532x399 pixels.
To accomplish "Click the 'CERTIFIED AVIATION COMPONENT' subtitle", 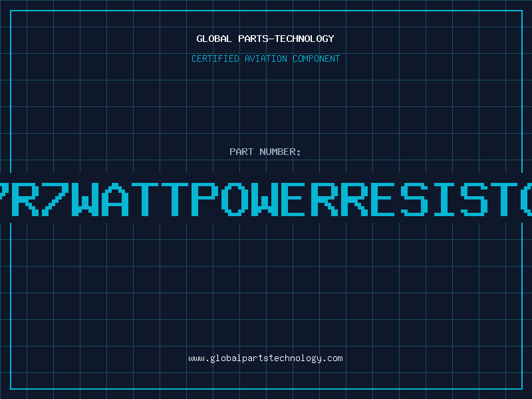I will [265, 59].
